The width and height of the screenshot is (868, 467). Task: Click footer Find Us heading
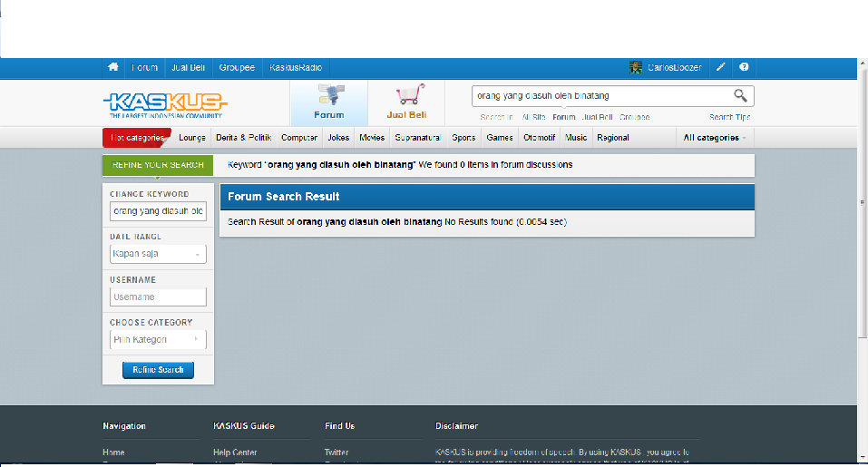pos(339,426)
